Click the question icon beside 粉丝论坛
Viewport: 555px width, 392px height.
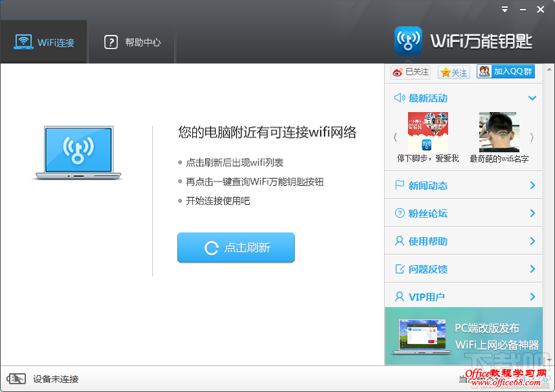398,213
